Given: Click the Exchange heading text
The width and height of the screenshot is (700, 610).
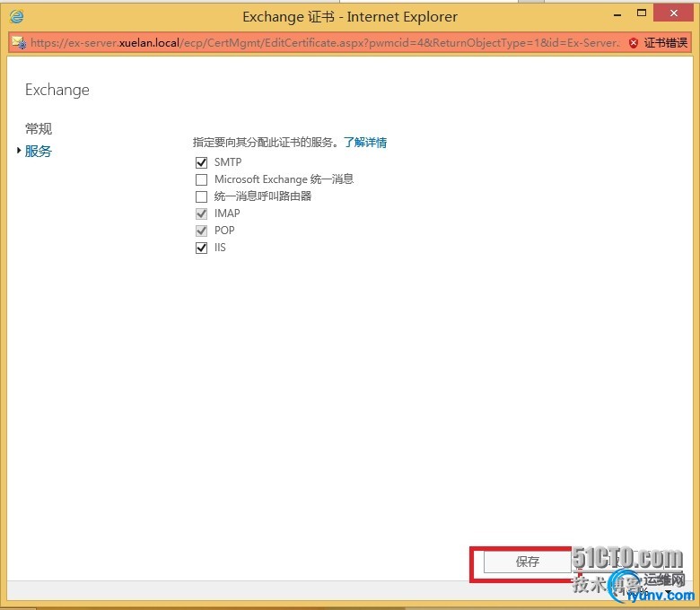Looking at the screenshot, I should pyautogui.click(x=57, y=90).
